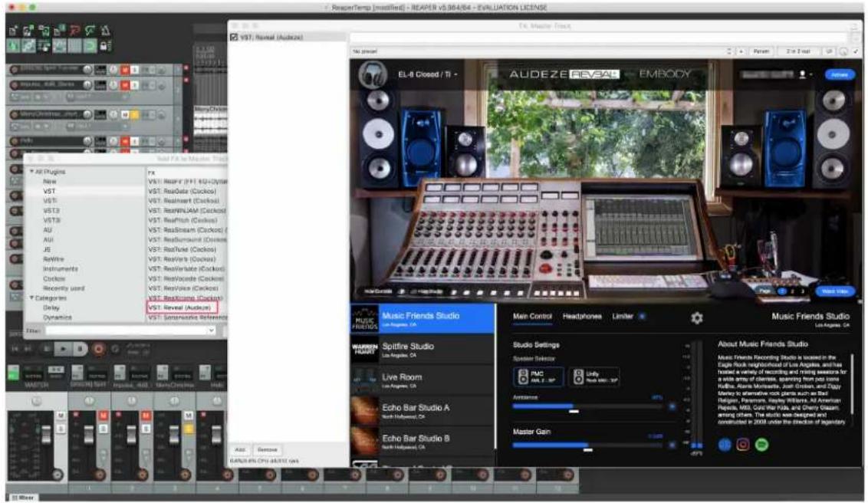The width and height of the screenshot is (868, 503).
Task: Click the blue Activate button
Action: [839, 74]
